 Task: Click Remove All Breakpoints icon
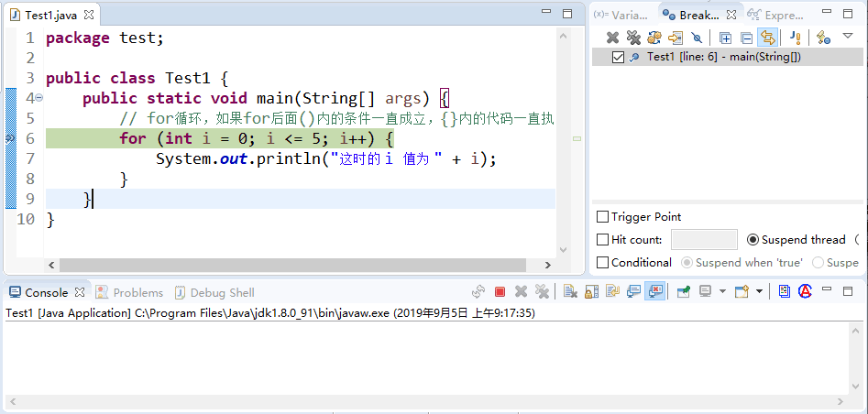pyautogui.click(x=632, y=38)
